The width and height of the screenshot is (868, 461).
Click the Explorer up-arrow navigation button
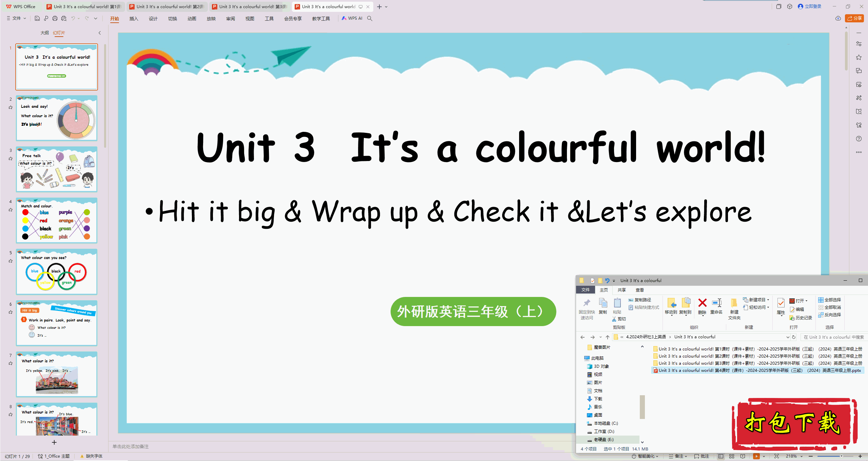tap(608, 337)
